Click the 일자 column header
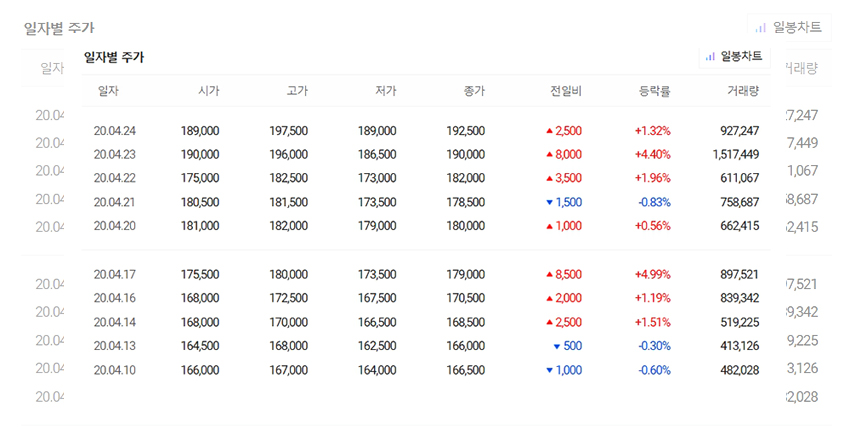This screenshot has width=850, height=438. click(x=108, y=91)
